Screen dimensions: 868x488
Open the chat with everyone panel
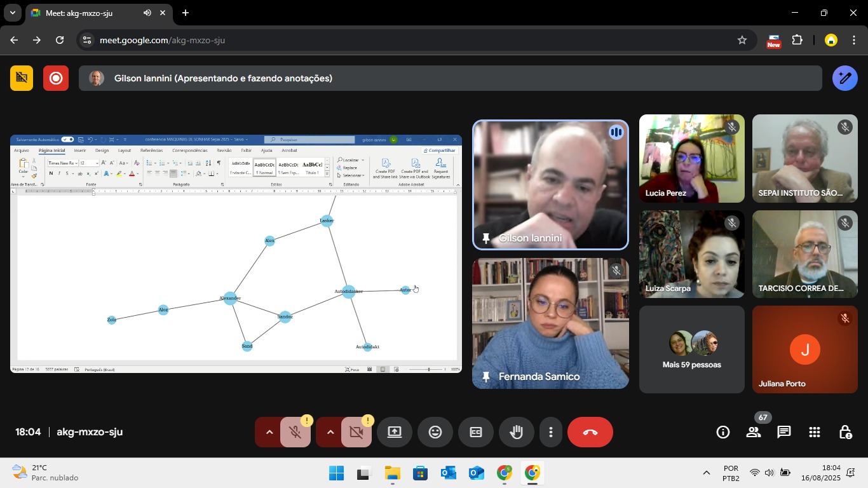click(784, 432)
